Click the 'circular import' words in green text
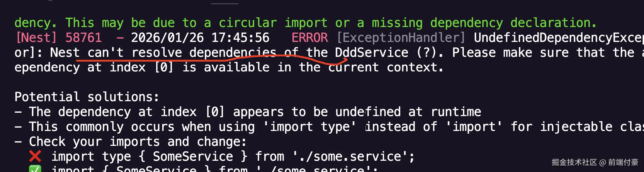Screen dimensions: 644x172 click(273, 23)
